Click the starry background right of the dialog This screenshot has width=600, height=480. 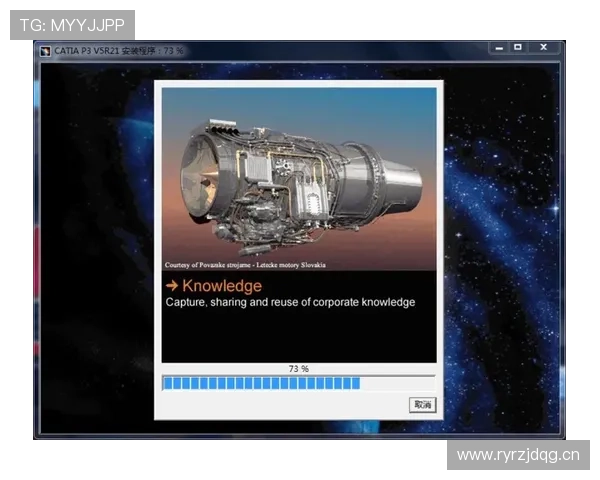point(500,250)
